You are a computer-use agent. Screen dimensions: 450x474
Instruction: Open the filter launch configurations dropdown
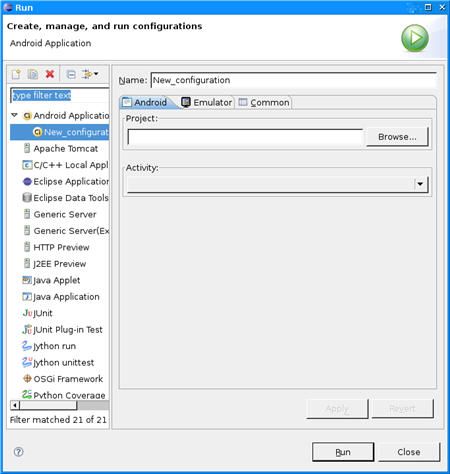(90, 74)
